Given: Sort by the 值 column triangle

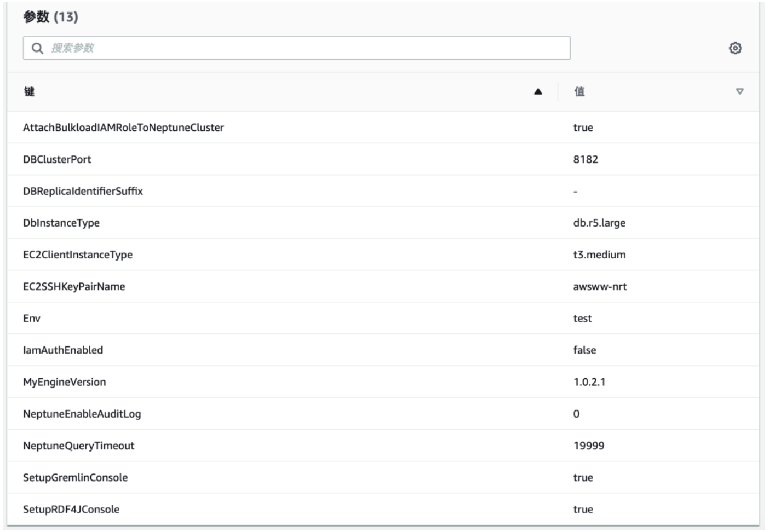Looking at the screenshot, I should click(739, 91).
